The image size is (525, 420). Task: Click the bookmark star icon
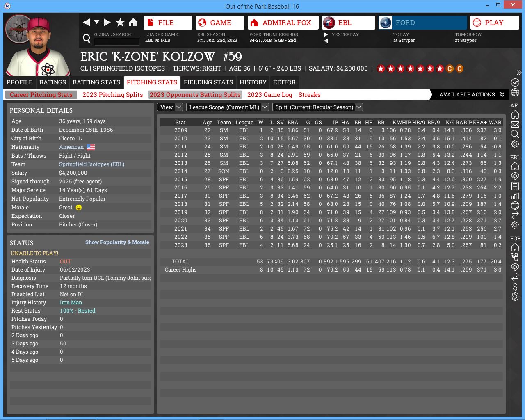point(120,23)
